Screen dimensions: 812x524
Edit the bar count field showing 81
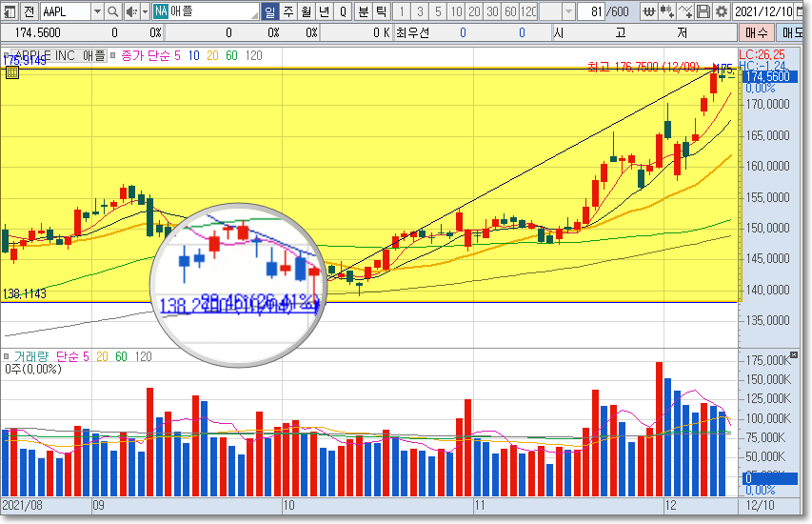pyautogui.click(x=592, y=10)
